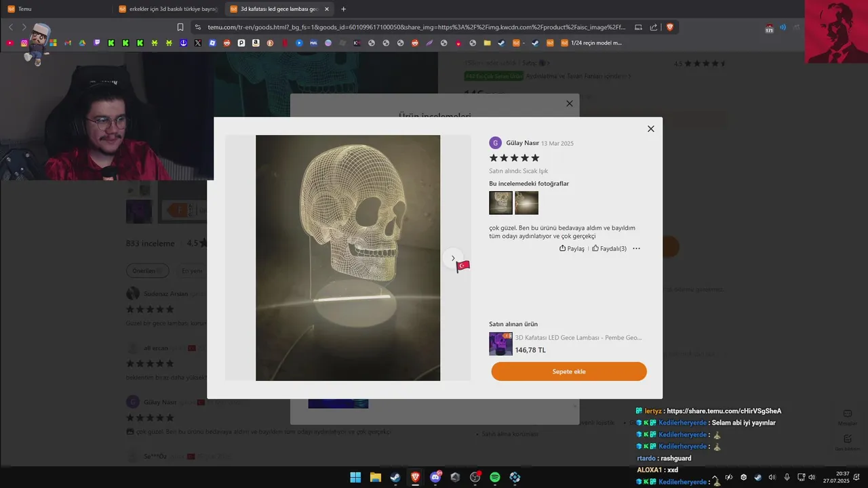
Task: Open Mesajlar side button
Action: coord(847,417)
